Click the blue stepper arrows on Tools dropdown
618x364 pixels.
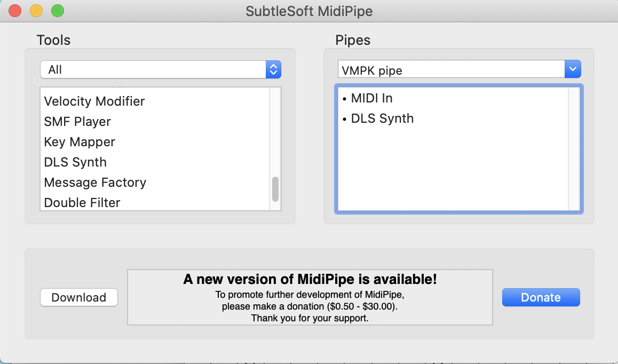coord(274,69)
